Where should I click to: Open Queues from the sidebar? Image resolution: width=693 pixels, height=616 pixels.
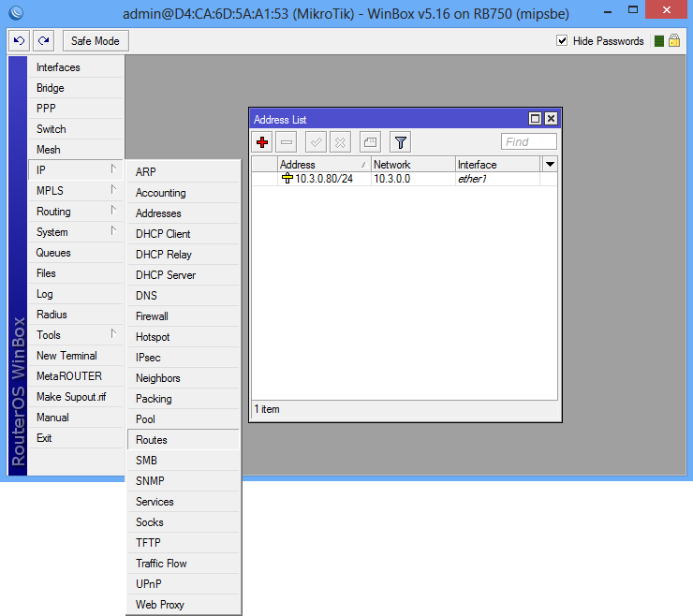[x=76, y=253]
